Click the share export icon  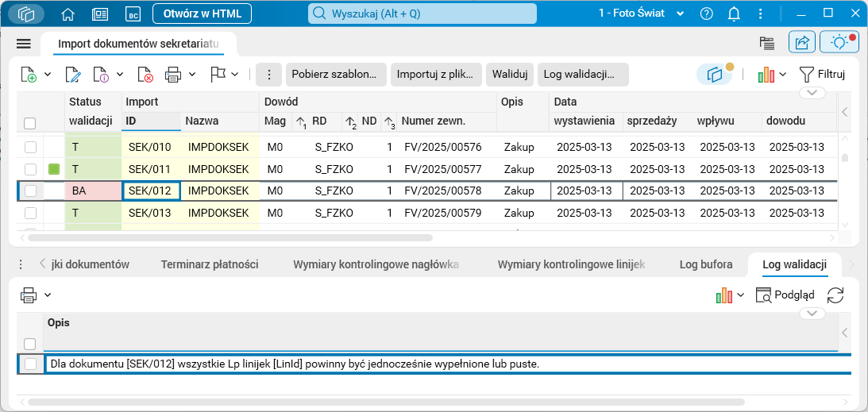(x=802, y=43)
